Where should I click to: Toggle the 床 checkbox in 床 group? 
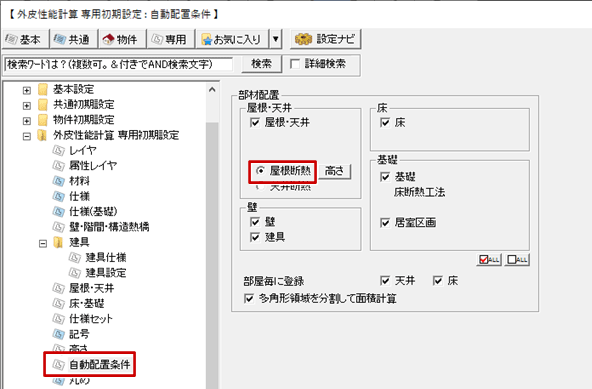tap(385, 122)
